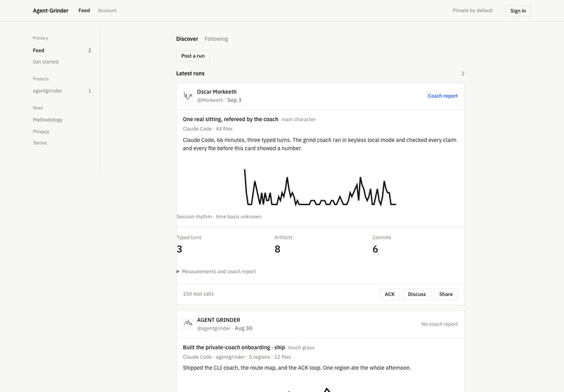The width and height of the screenshot is (564, 392).
Task: Click the 'Aug 30' post date
Action: coord(244,328)
